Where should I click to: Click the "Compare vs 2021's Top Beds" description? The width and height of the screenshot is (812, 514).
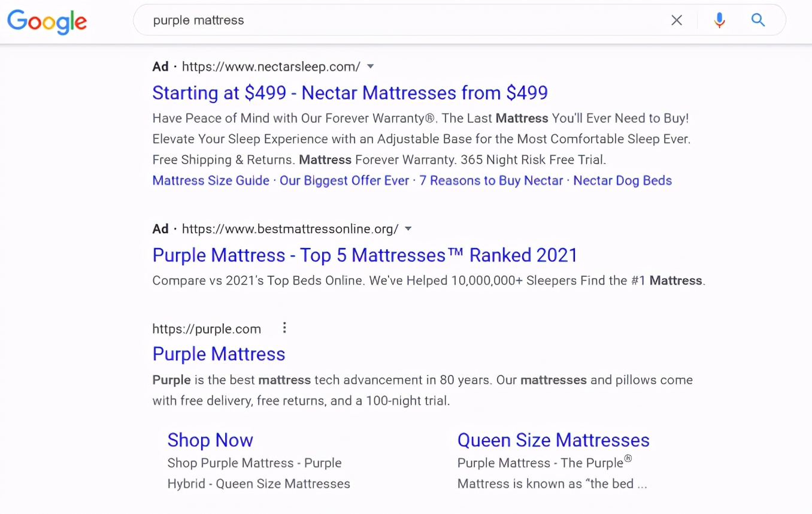pyautogui.click(x=429, y=281)
